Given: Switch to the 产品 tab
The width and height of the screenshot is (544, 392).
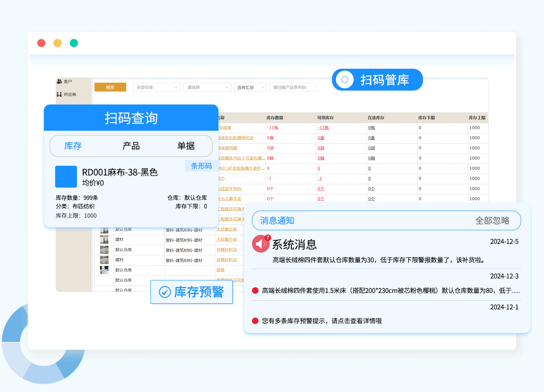Looking at the screenshot, I should pos(131,146).
